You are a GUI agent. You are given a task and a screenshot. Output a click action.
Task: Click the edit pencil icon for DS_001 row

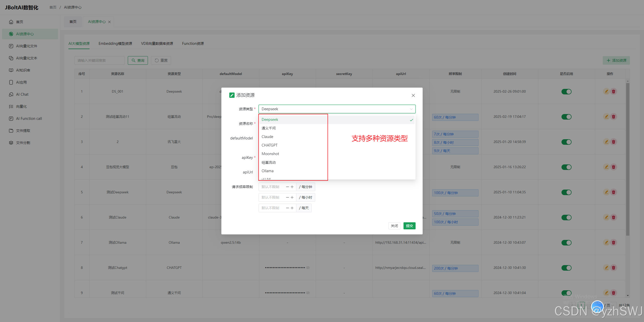tap(606, 91)
